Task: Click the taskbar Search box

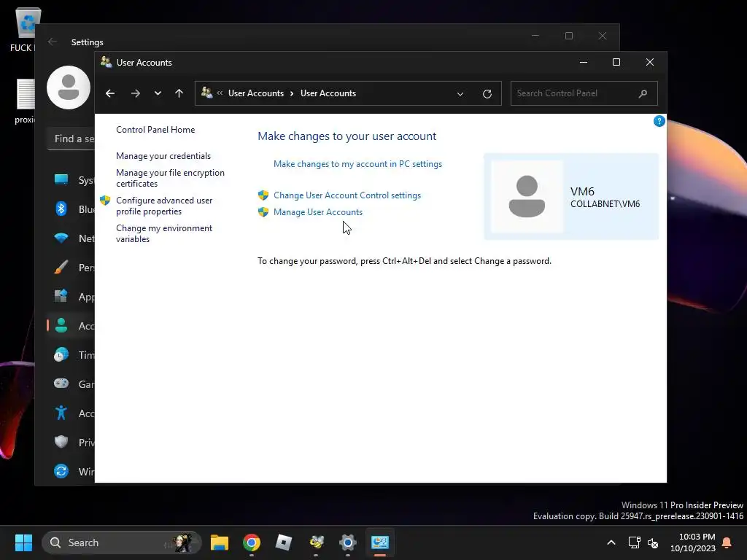Action: (122, 542)
